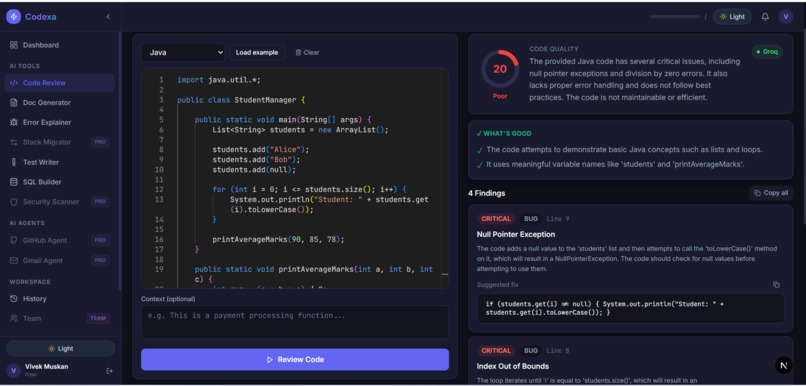Image resolution: width=806 pixels, height=386 pixels.
Task: Toggle Light theme in sidebar bottom
Action: point(61,348)
